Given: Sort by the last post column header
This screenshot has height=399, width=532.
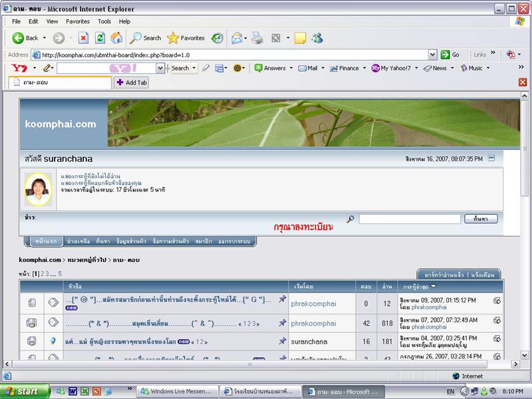Looking at the screenshot, I should click(420, 287).
